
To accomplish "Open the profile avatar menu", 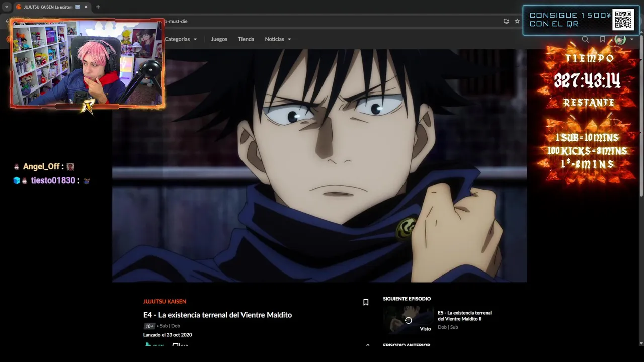I will 620,39.
